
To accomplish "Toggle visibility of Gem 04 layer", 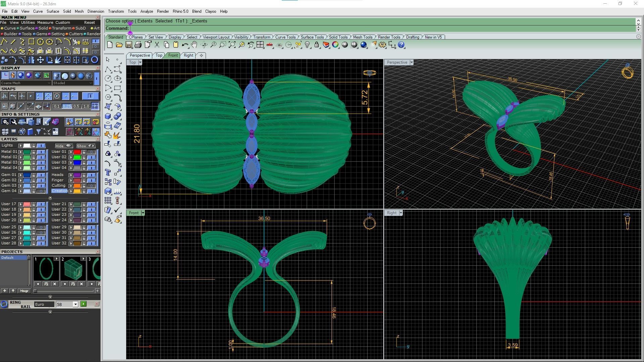I will [x=41, y=191].
